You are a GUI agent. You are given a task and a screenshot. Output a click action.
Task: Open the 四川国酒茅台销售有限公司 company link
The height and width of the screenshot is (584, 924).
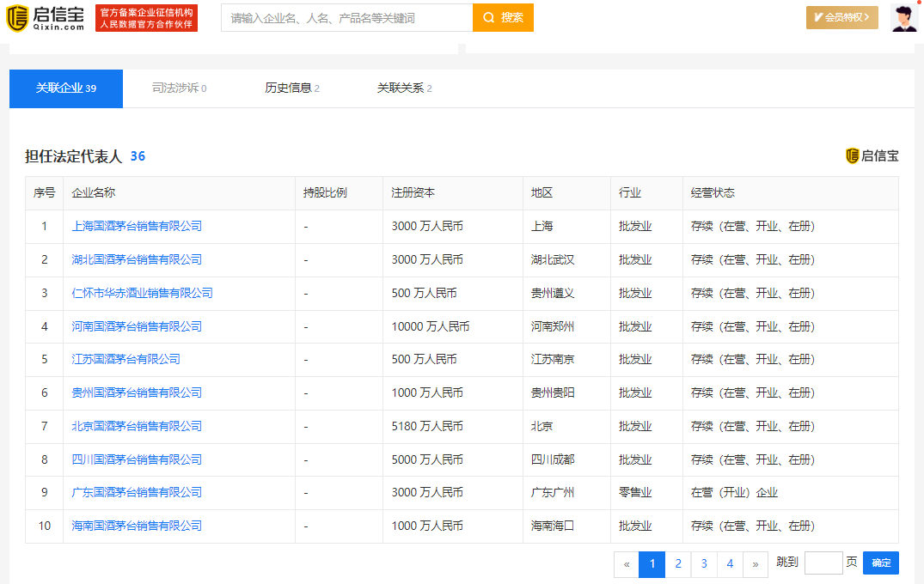(137, 459)
